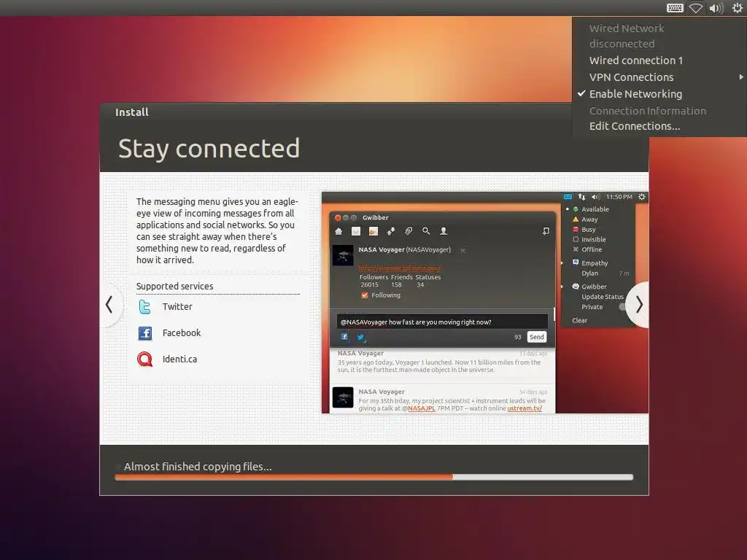Click the blue mail envelope indicator in slideshow panel
The height and width of the screenshot is (560, 747).
tap(568, 197)
